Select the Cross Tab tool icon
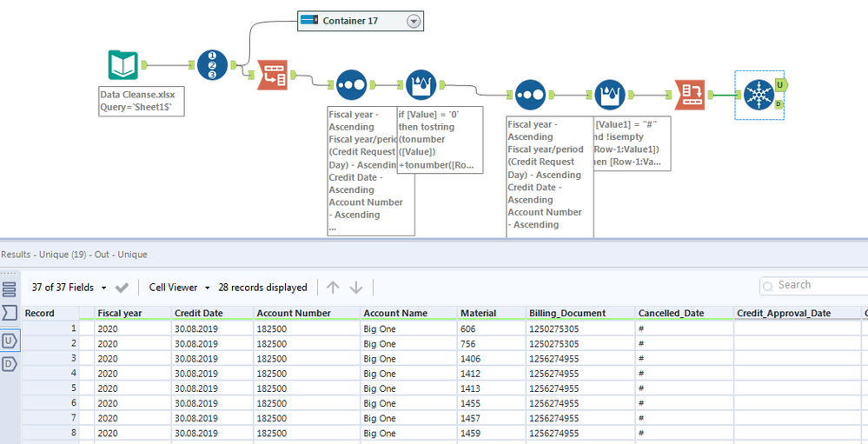Image resolution: width=868 pixels, height=444 pixels. tap(690, 95)
